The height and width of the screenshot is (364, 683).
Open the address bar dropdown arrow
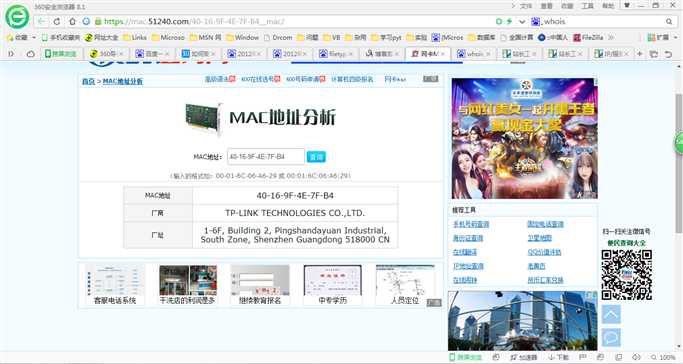(x=522, y=21)
